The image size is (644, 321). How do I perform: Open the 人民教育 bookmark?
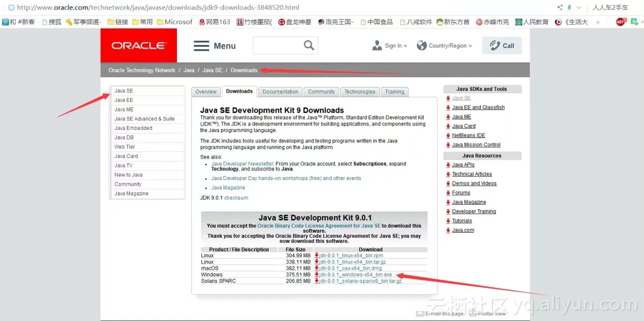pyautogui.click(x=532, y=22)
